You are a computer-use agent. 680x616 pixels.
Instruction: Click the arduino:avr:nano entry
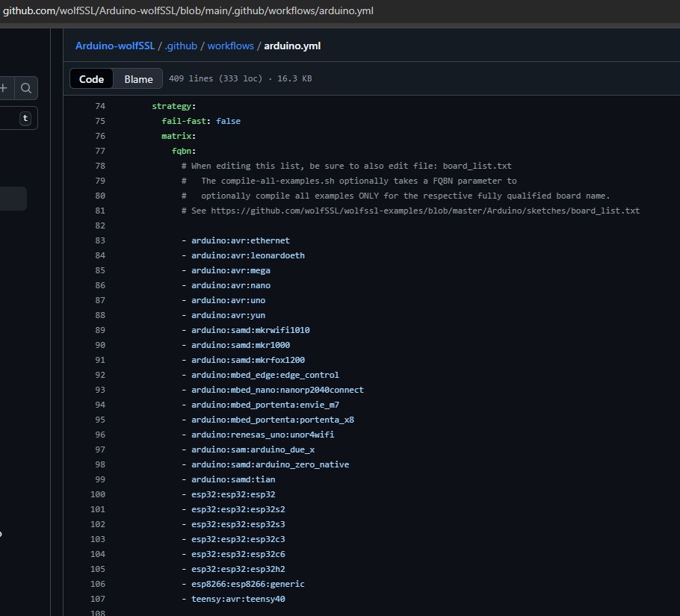point(231,285)
